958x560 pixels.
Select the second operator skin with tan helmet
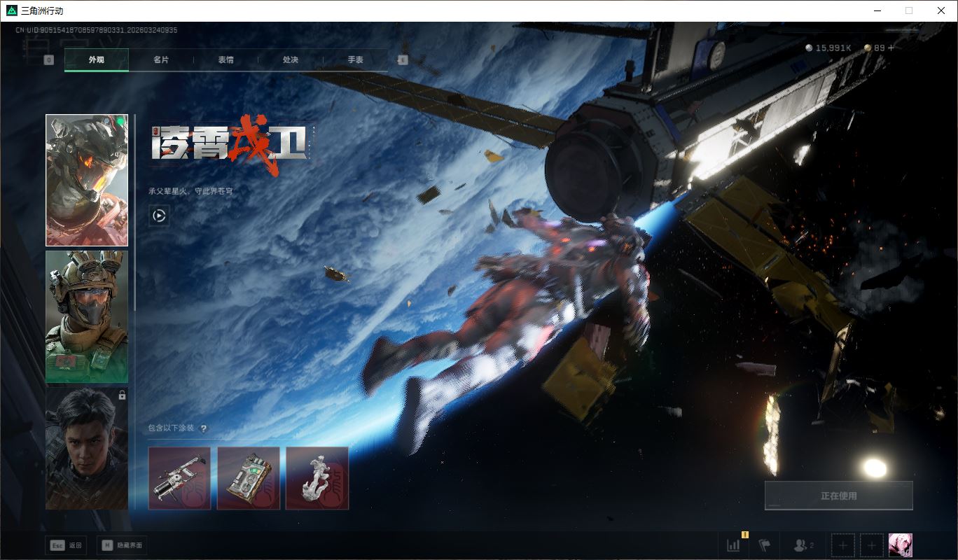(87, 316)
